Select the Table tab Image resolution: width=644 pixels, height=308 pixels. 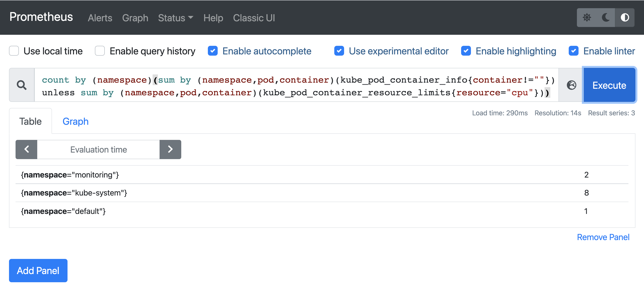30,121
